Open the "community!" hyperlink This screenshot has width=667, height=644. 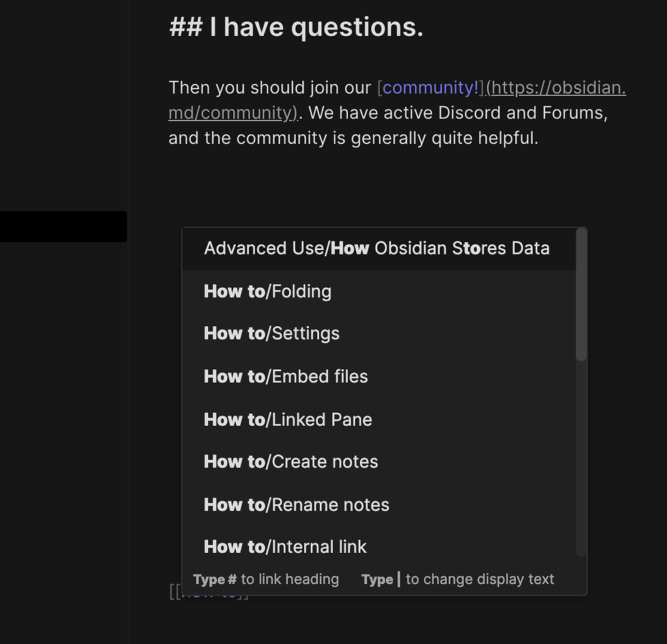point(430,87)
